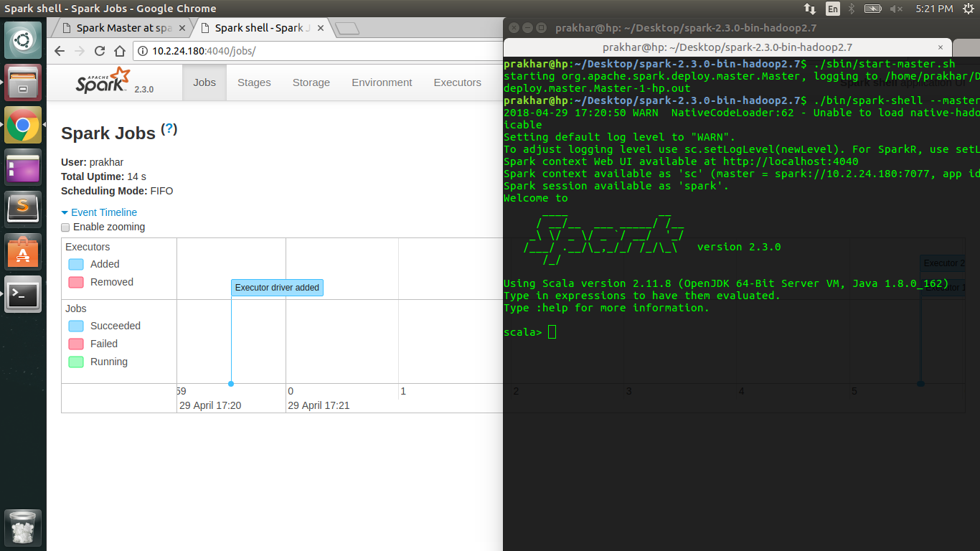980x551 pixels.
Task: Click Chrome forward navigation arrow
Action: pos(80,51)
